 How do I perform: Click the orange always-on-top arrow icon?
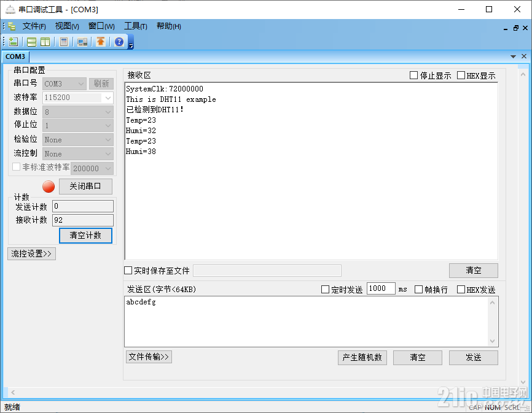(x=100, y=42)
